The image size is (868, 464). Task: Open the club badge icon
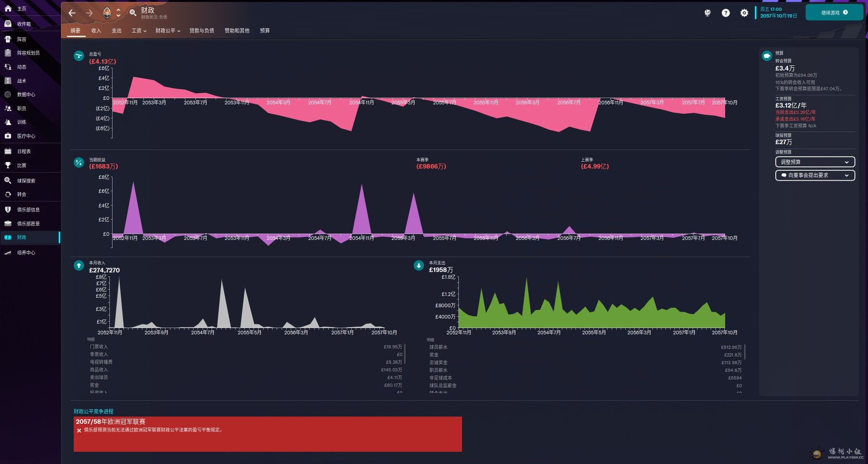(x=107, y=13)
